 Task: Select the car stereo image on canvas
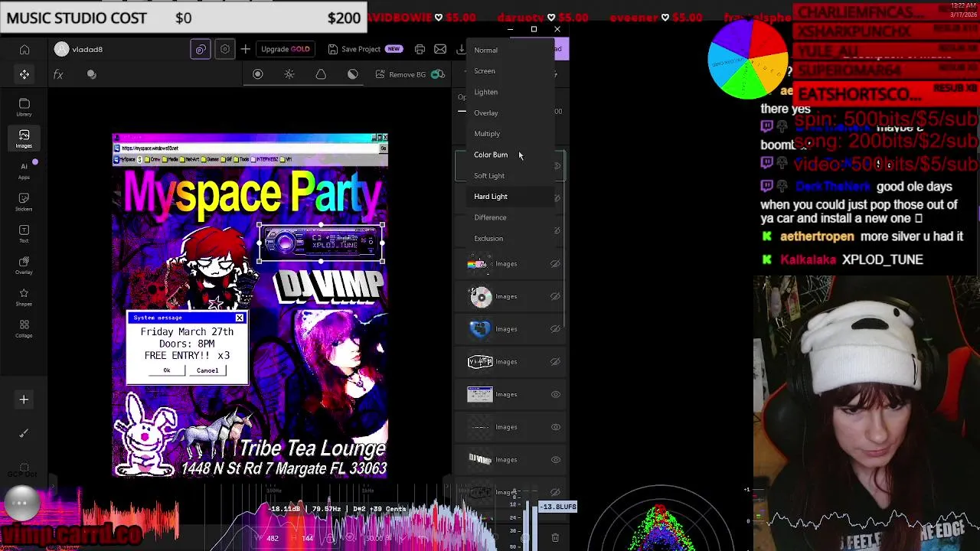tap(321, 244)
